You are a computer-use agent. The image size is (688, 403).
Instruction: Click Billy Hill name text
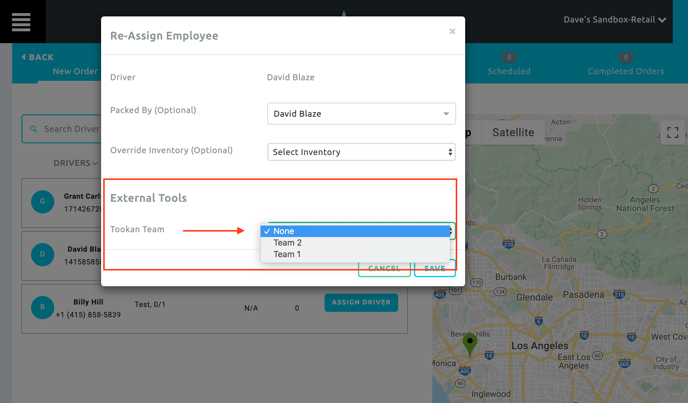88,302
